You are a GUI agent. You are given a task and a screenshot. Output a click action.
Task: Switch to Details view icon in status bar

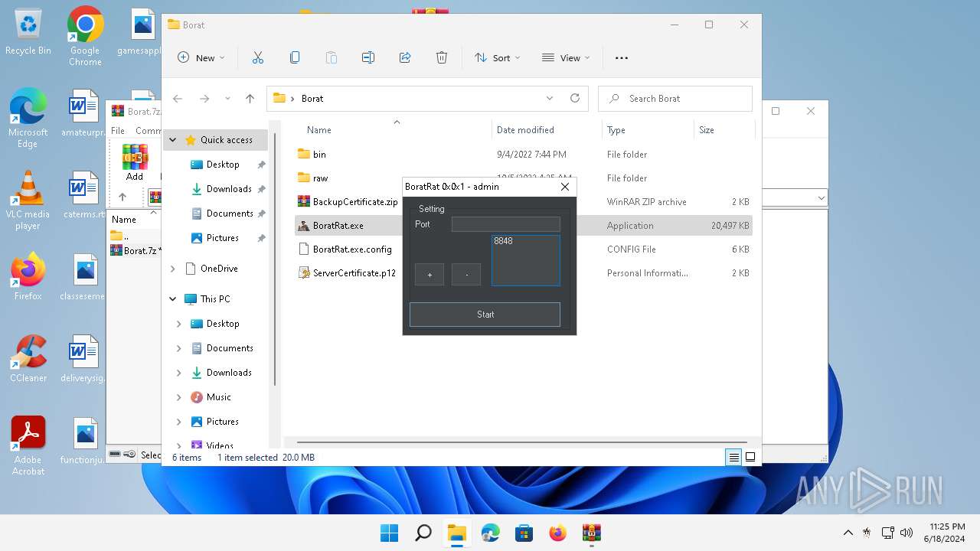tap(734, 457)
